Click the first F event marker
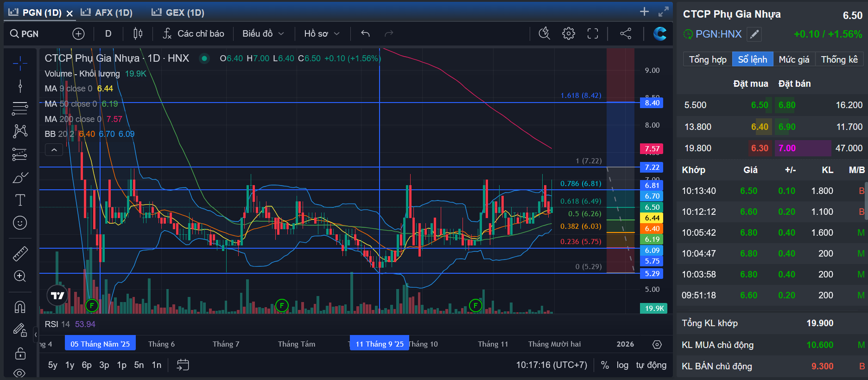Screen dimensions: 868x380 [x=92, y=305]
